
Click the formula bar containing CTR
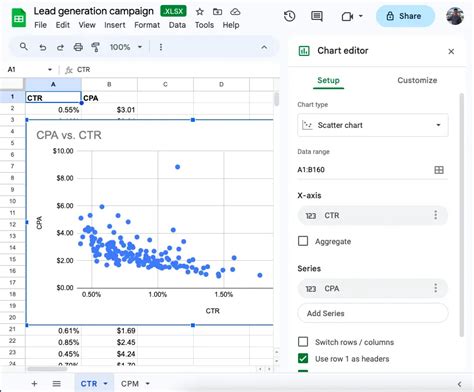click(x=173, y=70)
